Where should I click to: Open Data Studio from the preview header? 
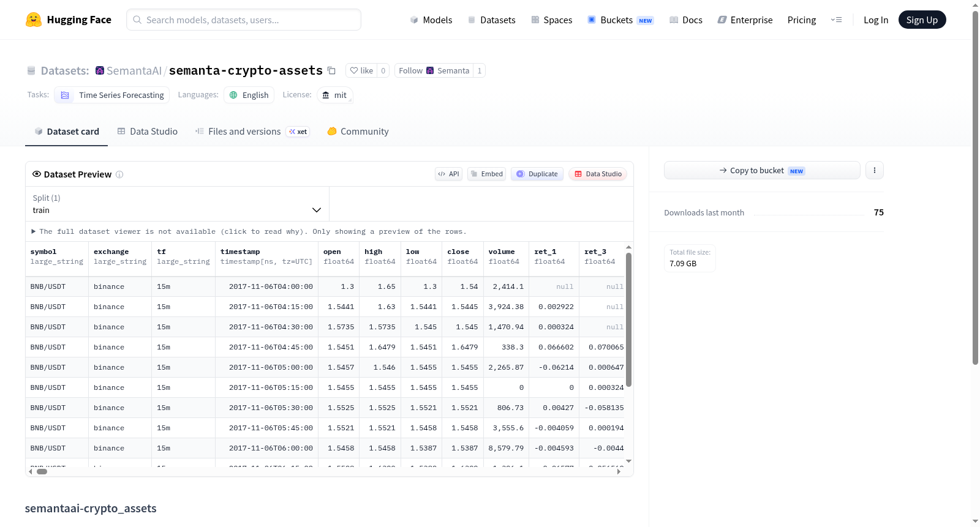pyautogui.click(x=598, y=174)
